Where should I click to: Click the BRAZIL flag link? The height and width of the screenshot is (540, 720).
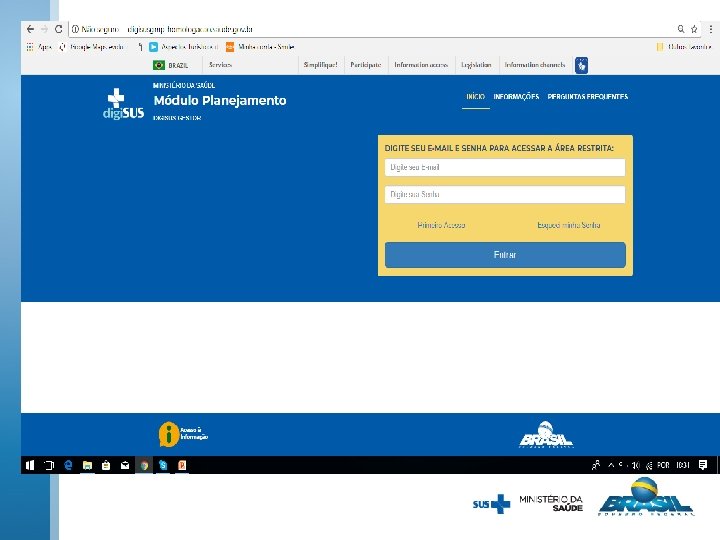pos(170,65)
